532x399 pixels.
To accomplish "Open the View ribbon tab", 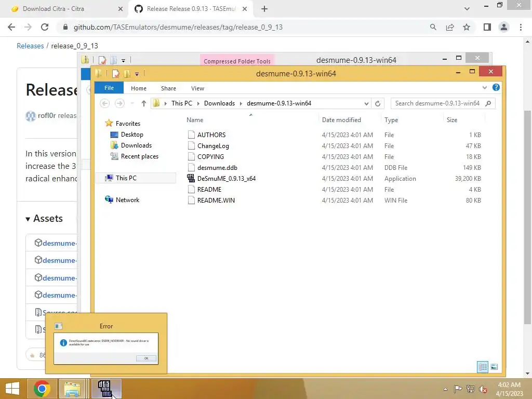I will click(197, 88).
